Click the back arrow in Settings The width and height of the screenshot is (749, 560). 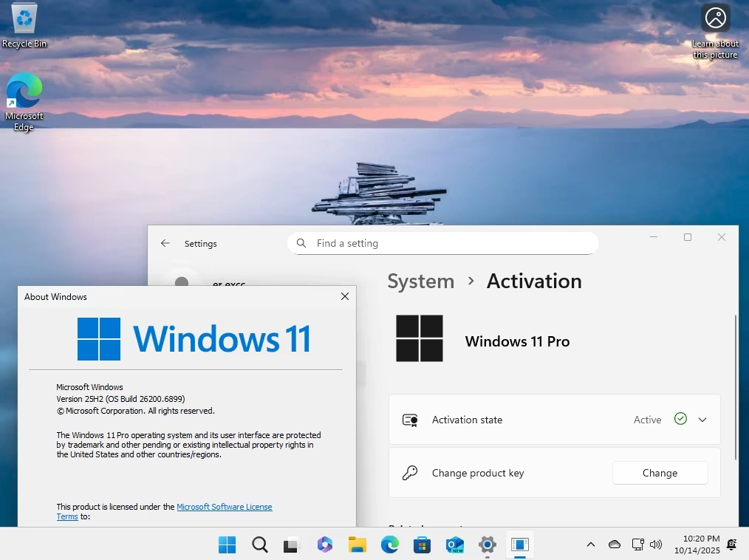pos(165,243)
